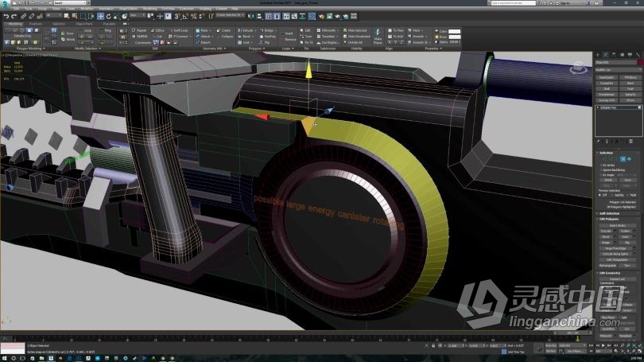Click object color swatch beside name field
Viewport: 644px width, 362px height.
[x=640, y=62]
